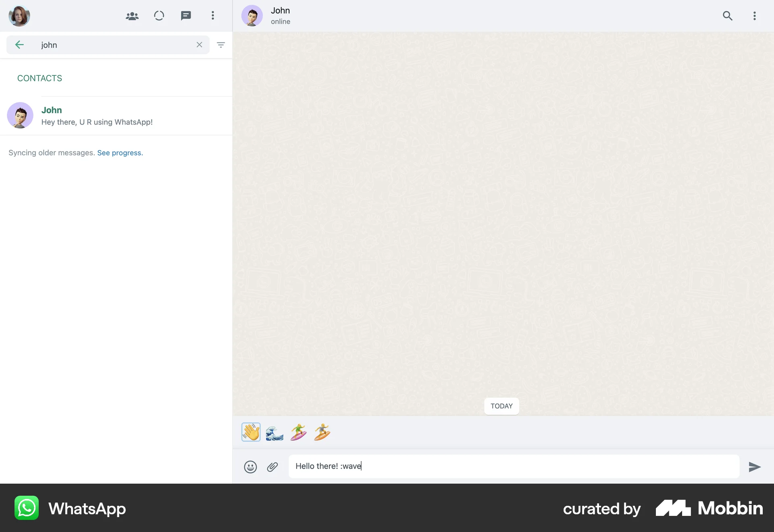Open the main three-dot menu

(x=212, y=16)
